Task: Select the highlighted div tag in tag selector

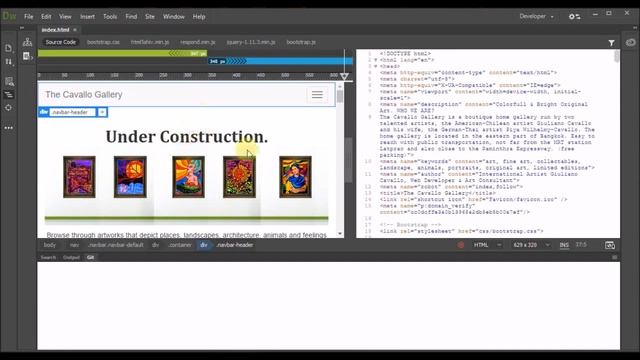Action: coord(204,245)
